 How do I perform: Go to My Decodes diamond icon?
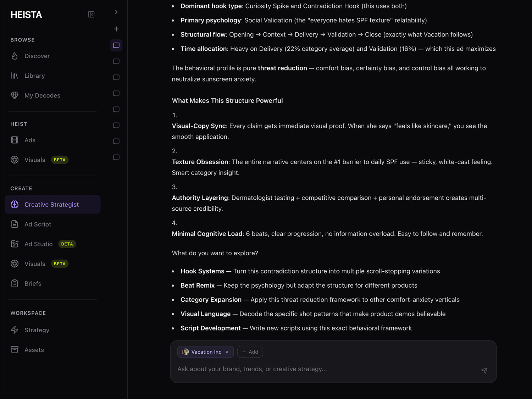point(15,95)
